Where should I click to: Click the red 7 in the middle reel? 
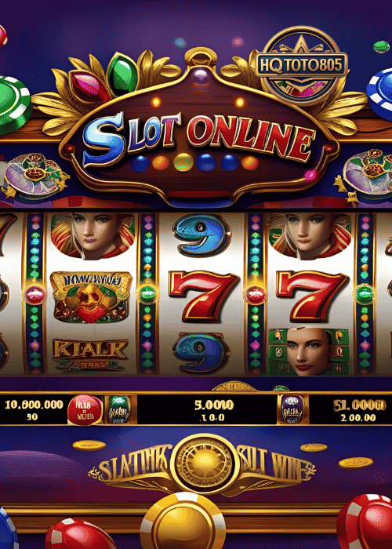click(x=203, y=296)
